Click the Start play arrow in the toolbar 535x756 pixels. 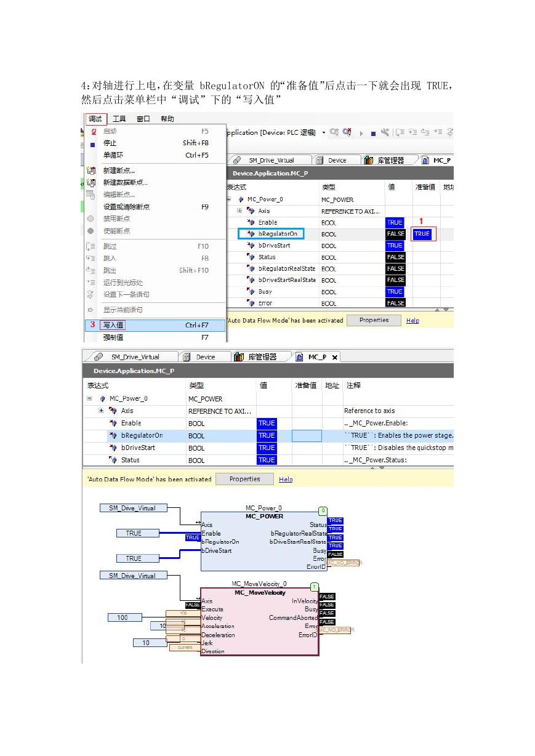361,132
